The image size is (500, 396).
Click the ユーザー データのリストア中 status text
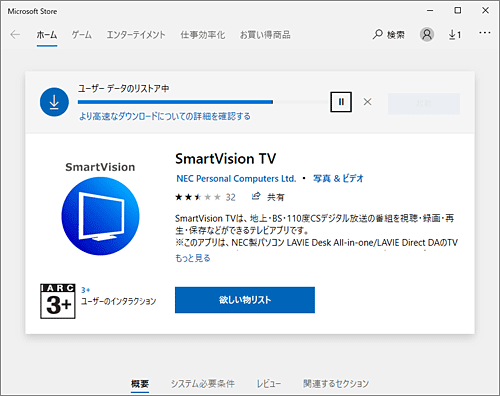123,89
